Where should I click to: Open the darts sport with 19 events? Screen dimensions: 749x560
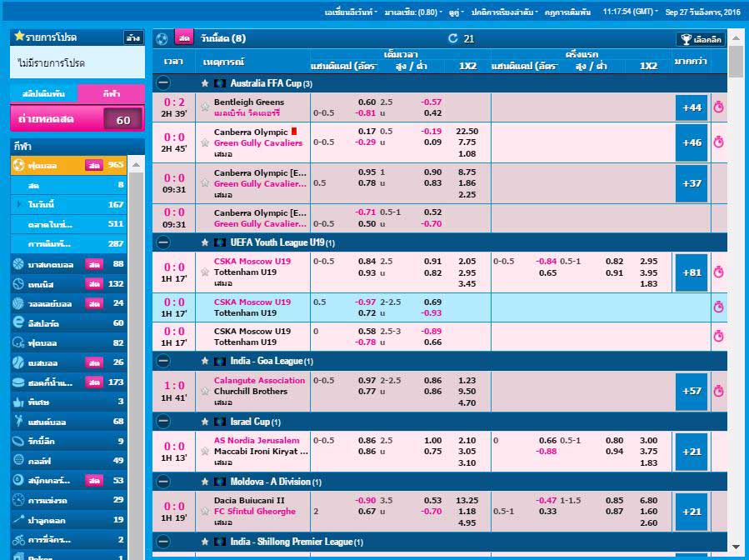point(69,520)
